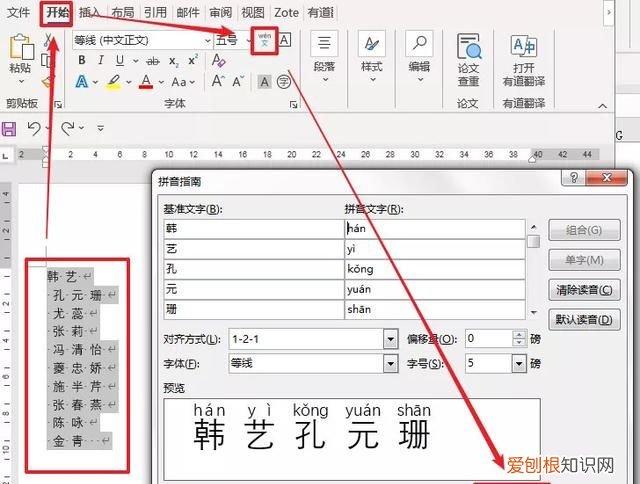Open font color dropdown arrow

click(x=161, y=82)
